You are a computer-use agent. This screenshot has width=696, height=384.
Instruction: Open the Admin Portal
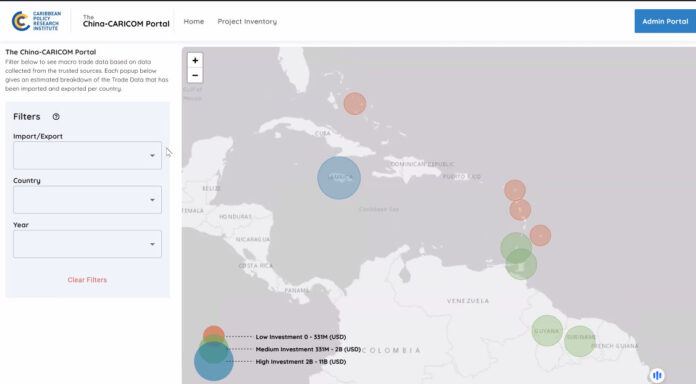point(665,21)
